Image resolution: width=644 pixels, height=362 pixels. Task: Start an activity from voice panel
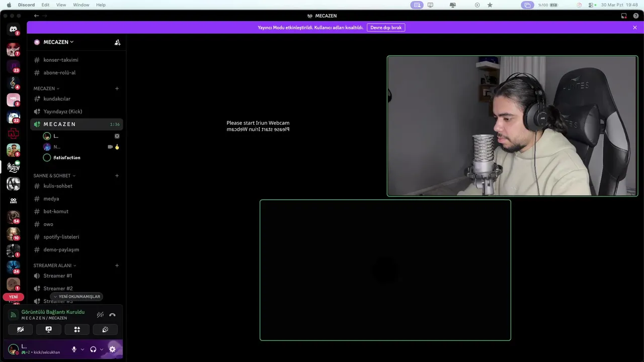77,329
